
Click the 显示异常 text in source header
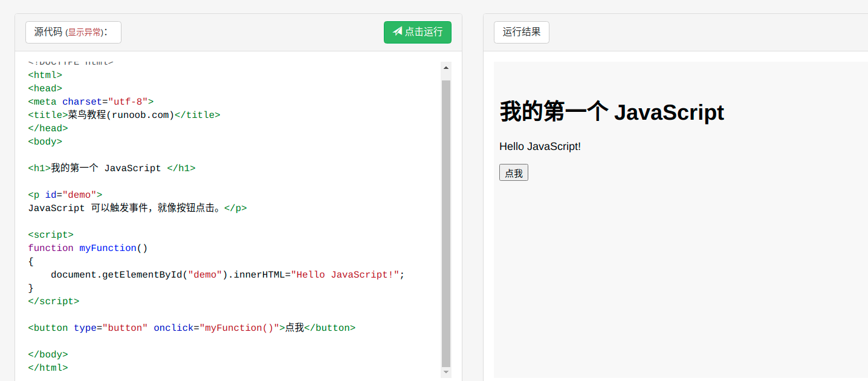pyautogui.click(x=85, y=33)
